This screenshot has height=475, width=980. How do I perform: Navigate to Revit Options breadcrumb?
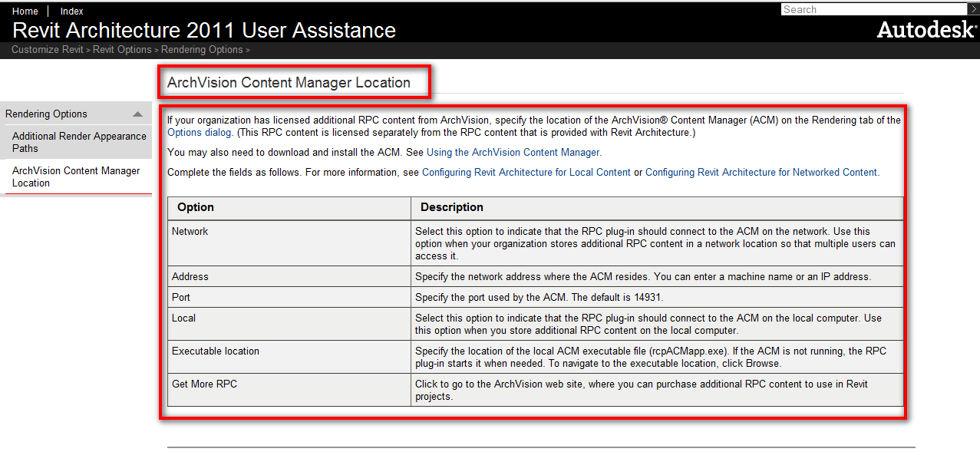(x=122, y=50)
